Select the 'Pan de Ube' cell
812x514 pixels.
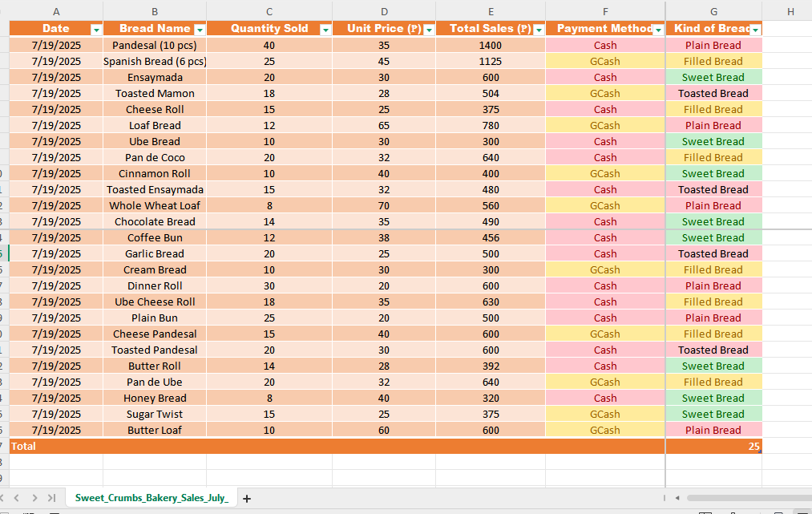tap(155, 382)
